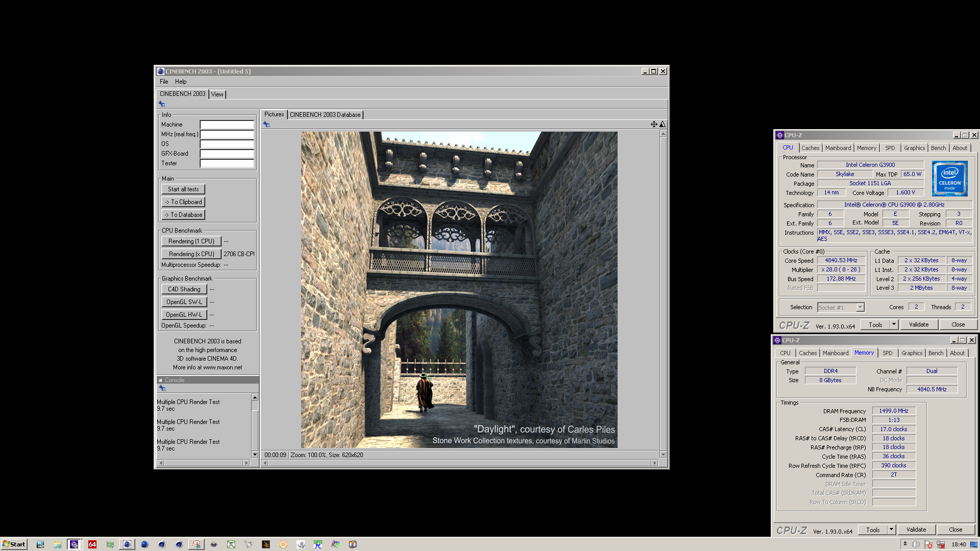
Task: Run the Rendering (1 CPU) benchmark
Action: 191,241
